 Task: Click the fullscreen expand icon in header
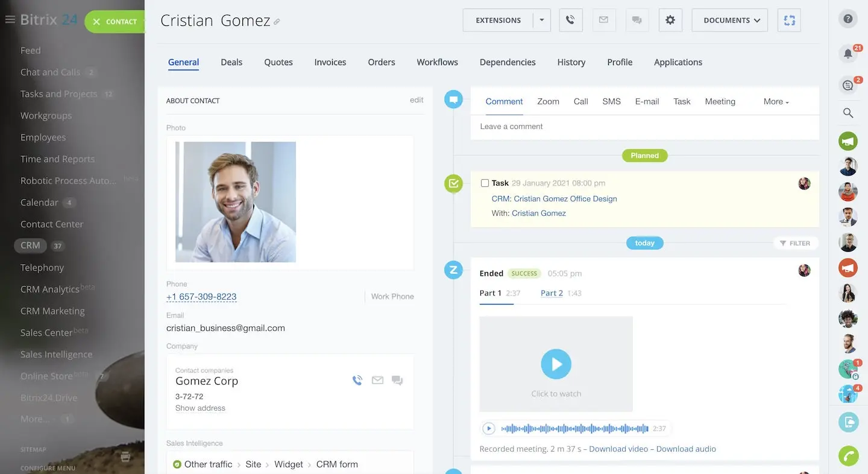789,20
